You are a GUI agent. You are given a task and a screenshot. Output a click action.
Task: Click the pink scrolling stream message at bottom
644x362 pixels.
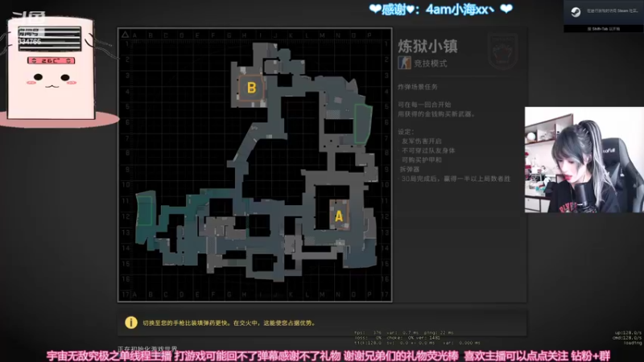328,356
